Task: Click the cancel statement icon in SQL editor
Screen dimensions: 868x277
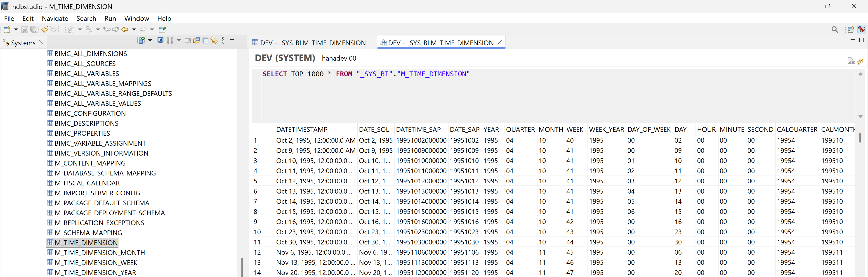Action: tap(851, 61)
